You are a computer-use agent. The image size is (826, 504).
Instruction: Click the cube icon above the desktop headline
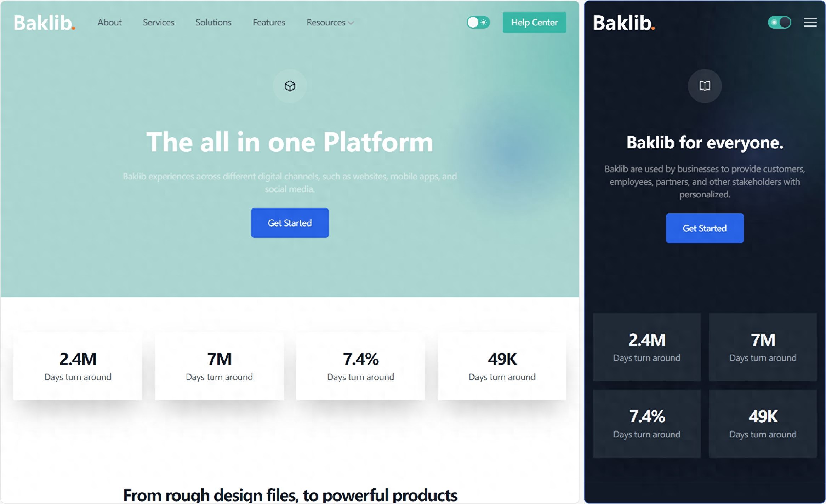(290, 86)
